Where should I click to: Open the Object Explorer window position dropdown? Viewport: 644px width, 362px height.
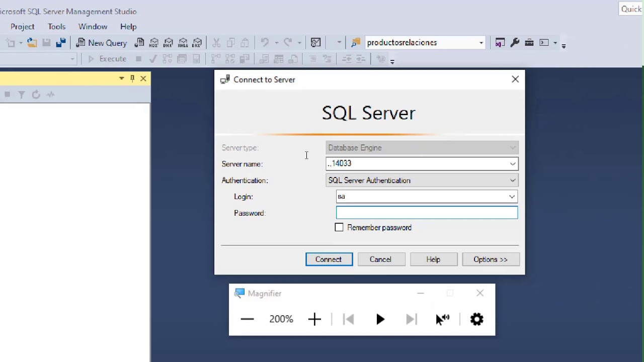(x=121, y=78)
